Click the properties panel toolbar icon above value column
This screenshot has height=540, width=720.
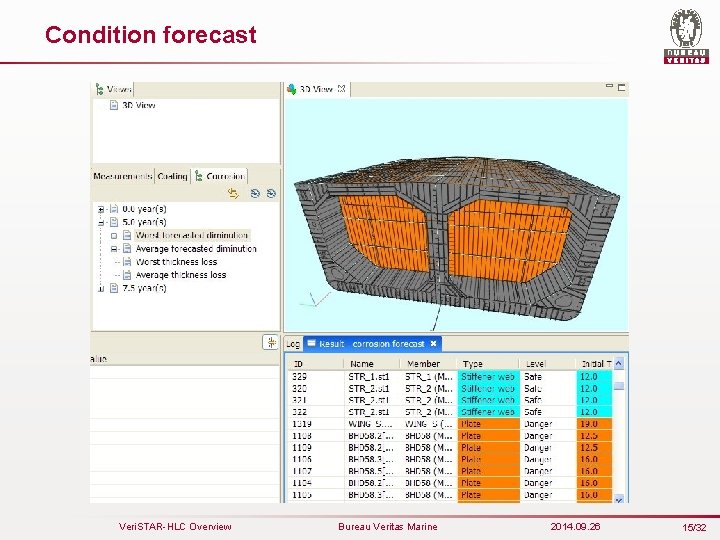click(270, 342)
